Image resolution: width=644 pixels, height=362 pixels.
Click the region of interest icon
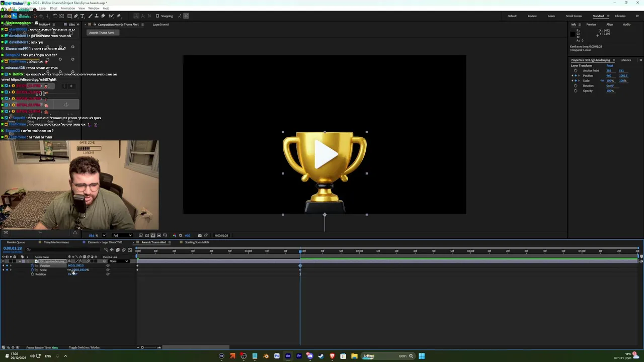(x=159, y=235)
